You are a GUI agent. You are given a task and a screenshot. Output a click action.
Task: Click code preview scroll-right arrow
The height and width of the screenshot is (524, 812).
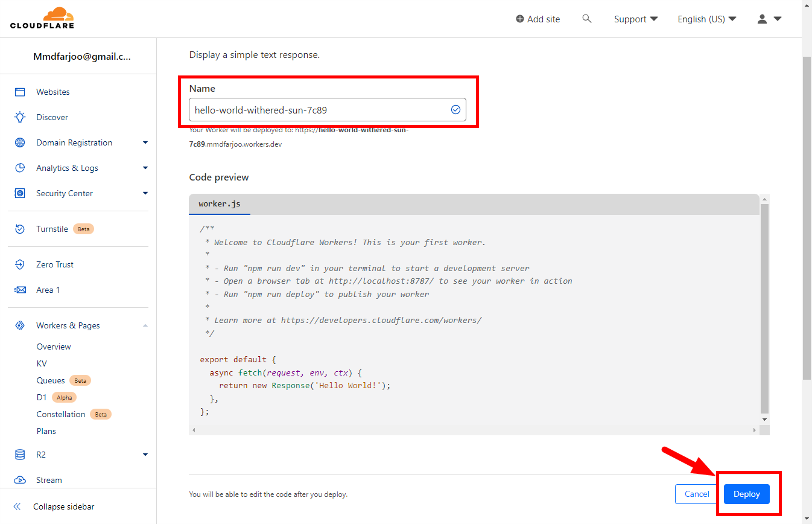755,430
